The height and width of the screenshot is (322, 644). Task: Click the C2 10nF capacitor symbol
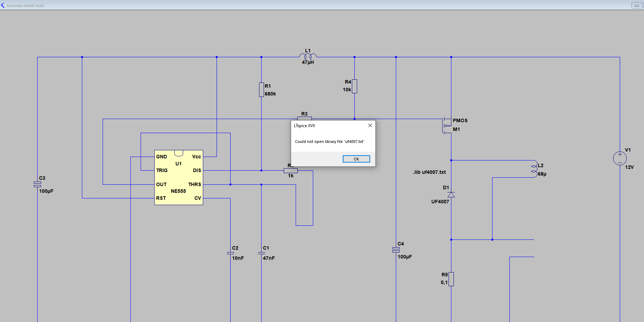point(230,253)
